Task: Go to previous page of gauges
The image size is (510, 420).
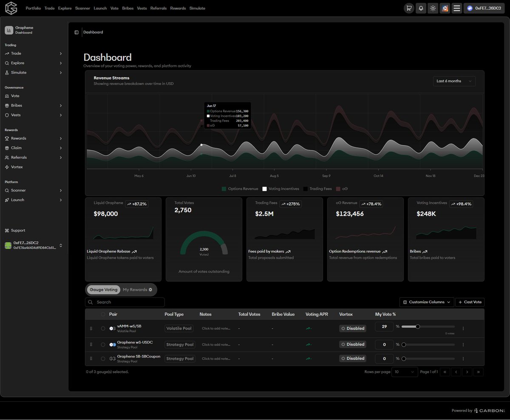Action: point(456,372)
